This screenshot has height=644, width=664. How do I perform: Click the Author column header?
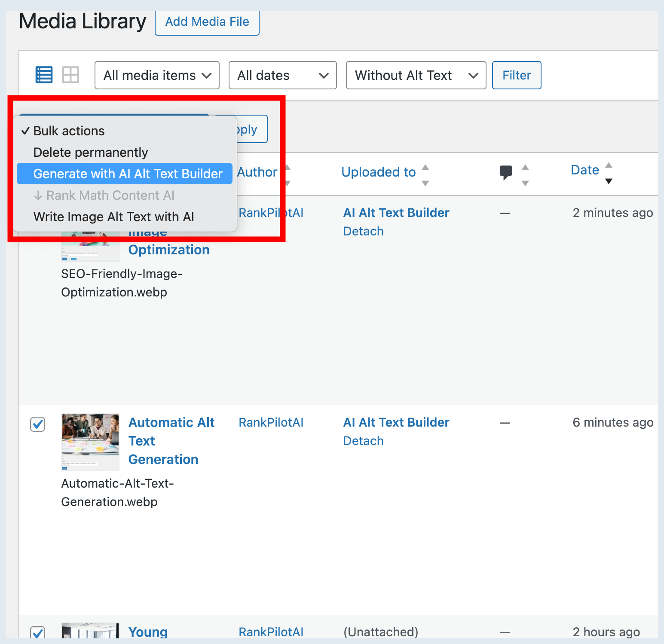click(257, 172)
